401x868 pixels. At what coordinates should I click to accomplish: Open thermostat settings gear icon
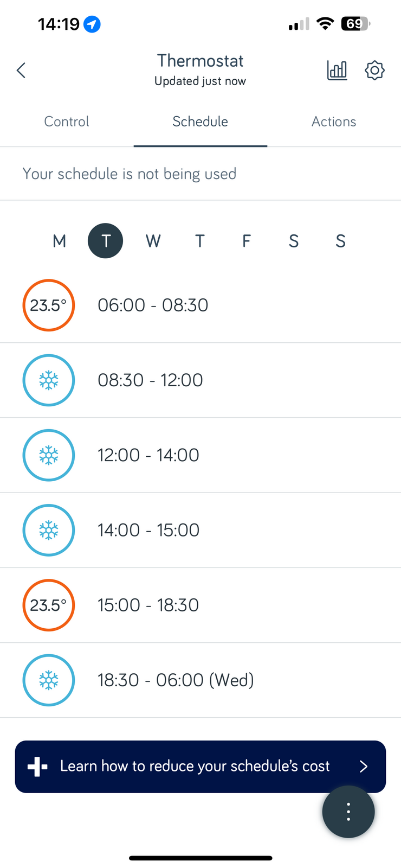(x=374, y=70)
